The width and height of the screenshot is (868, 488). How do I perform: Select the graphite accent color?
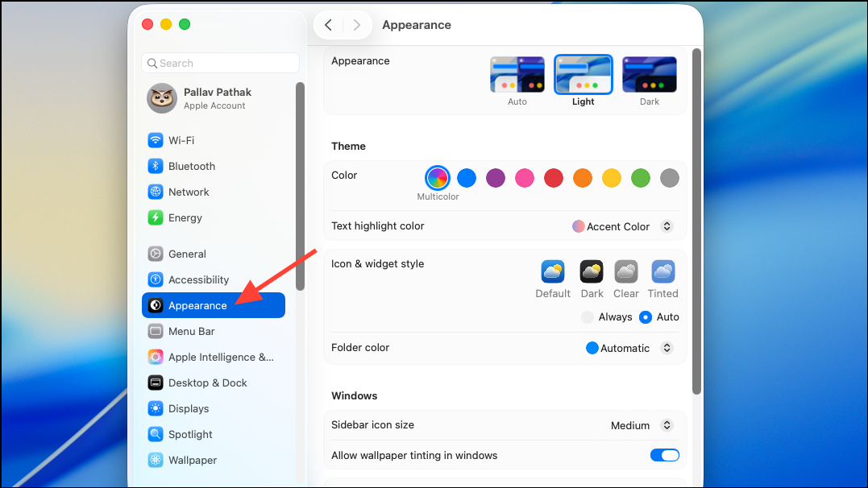669,178
